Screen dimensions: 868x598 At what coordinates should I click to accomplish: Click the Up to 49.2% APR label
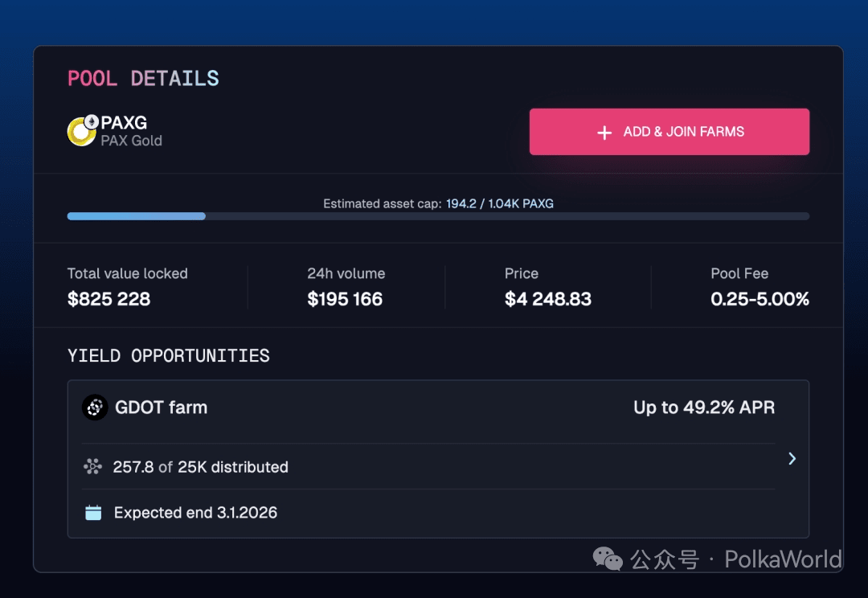point(704,408)
